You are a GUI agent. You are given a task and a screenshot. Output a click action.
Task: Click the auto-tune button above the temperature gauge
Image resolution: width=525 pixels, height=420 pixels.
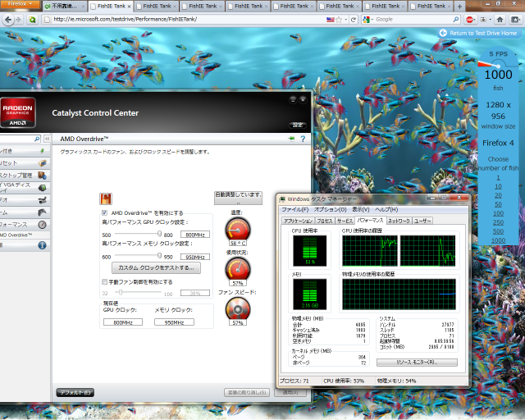point(238,198)
